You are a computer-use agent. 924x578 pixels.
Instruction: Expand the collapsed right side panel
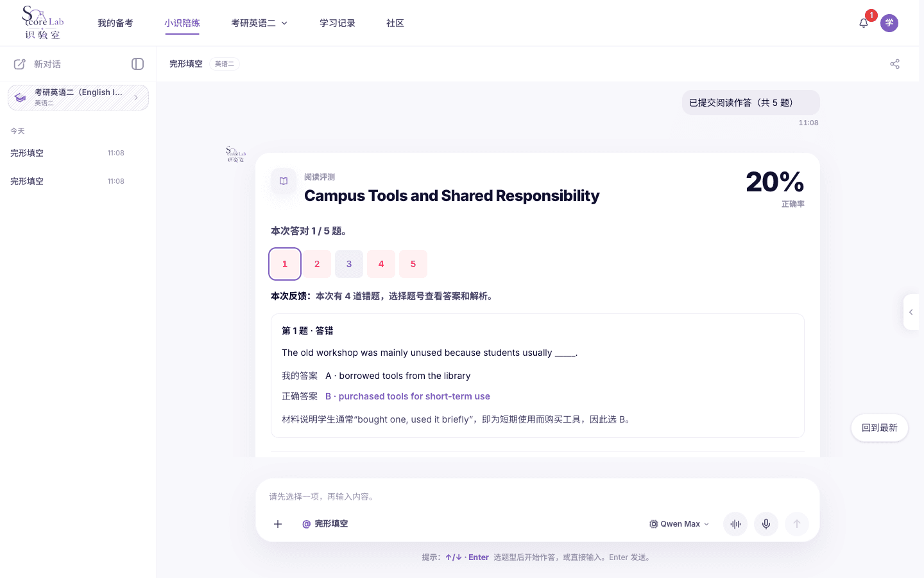[x=911, y=312]
